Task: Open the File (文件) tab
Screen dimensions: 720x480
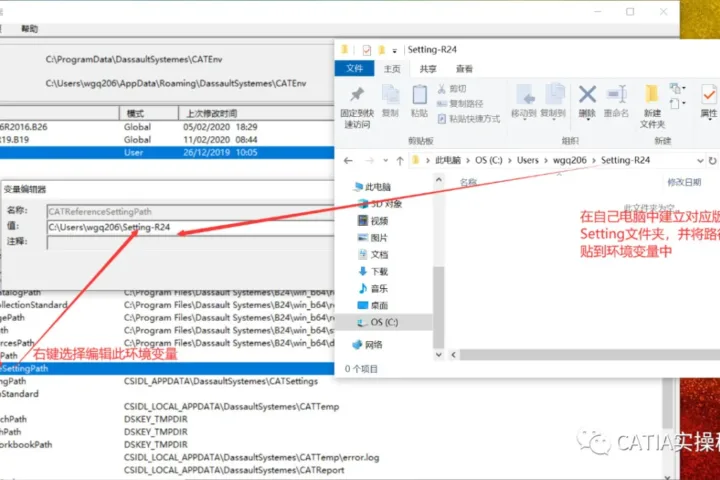Action: pyautogui.click(x=354, y=68)
